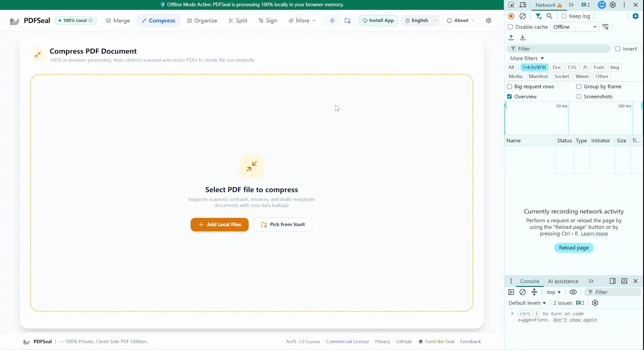
Task: Tick the Invert filter checkbox
Action: click(618, 49)
